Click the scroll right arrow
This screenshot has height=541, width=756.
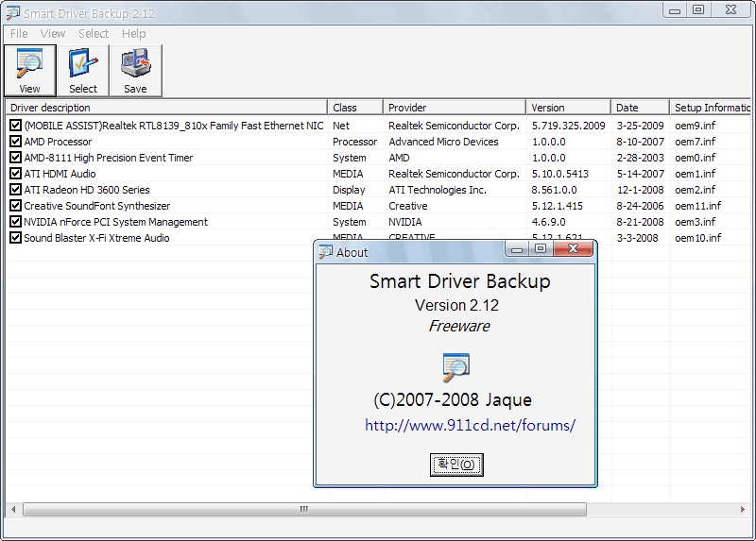[x=743, y=509]
